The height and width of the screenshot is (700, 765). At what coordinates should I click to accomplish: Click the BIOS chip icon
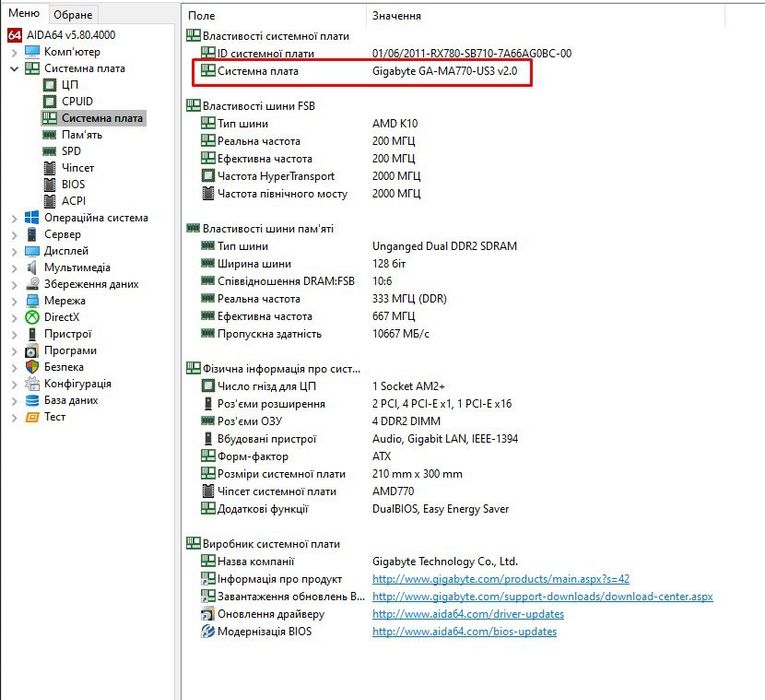click(x=50, y=184)
